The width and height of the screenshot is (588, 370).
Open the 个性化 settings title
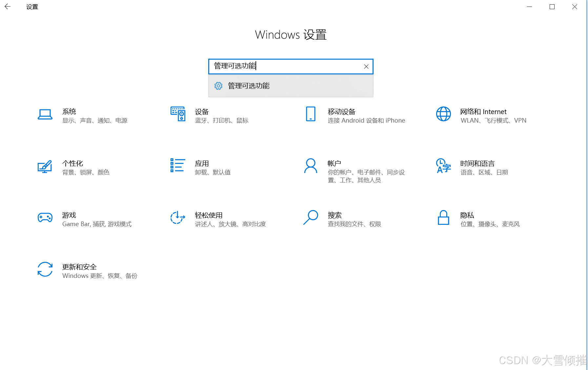73,163
